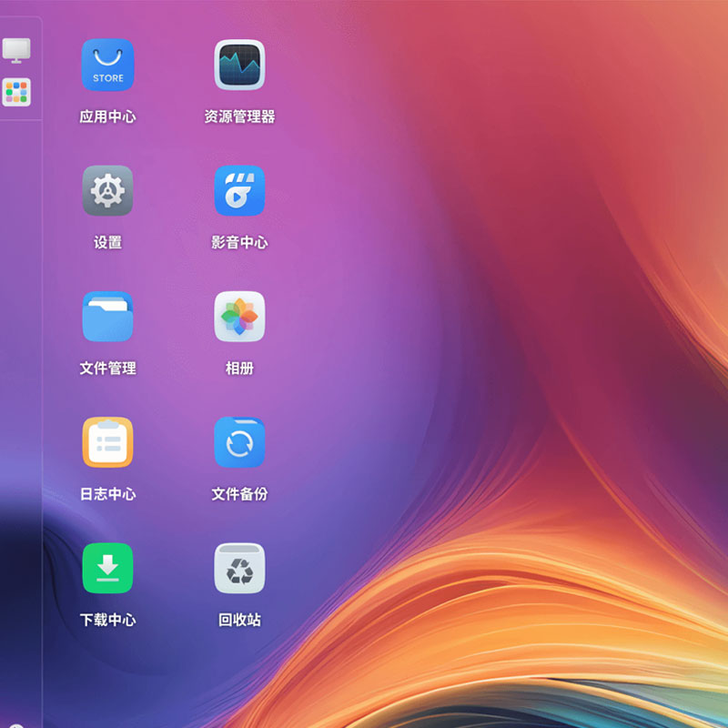Open the Recycle Bin icon

(x=239, y=568)
